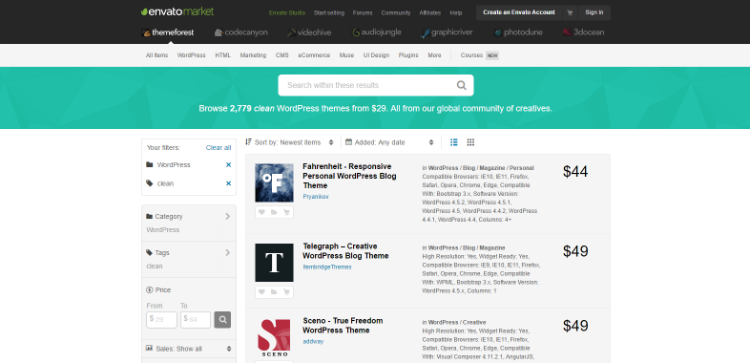
Task: Open Telegraph Creative WordPress Blog Theme title
Action: 346,251
